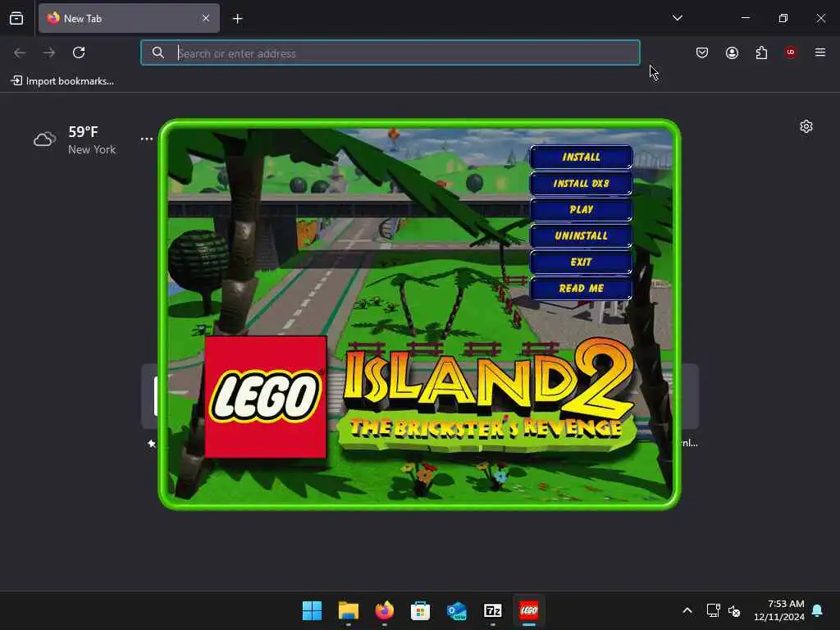Click the network display tray icon
The width and height of the screenshot is (840, 630).
(713, 610)
